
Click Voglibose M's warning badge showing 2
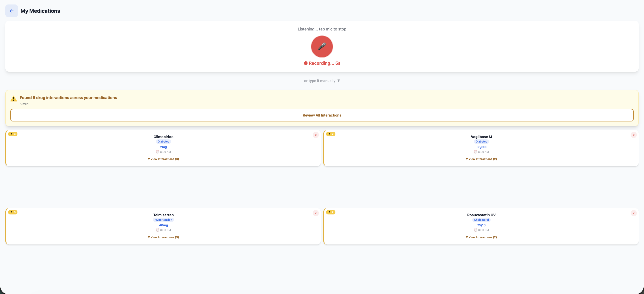(330, 134)
